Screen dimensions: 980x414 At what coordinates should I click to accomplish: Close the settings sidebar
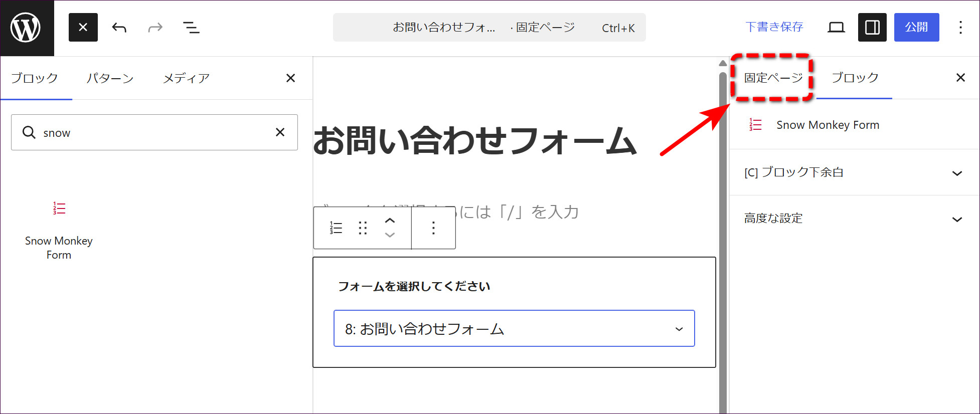coord(960,78)
